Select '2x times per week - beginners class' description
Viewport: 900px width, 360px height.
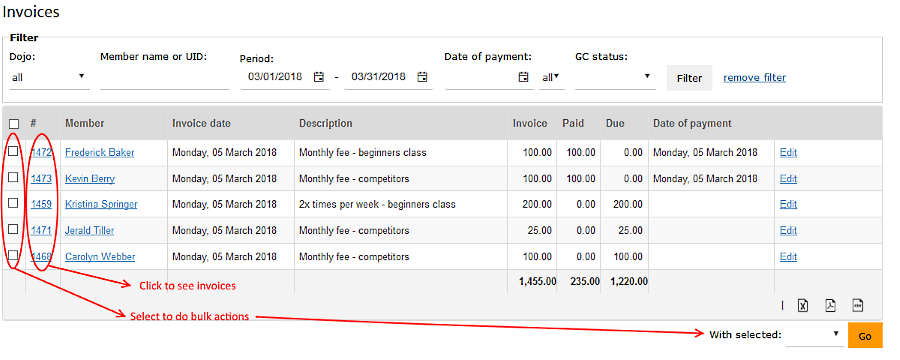pyautogui.click(x=377, y=204)
